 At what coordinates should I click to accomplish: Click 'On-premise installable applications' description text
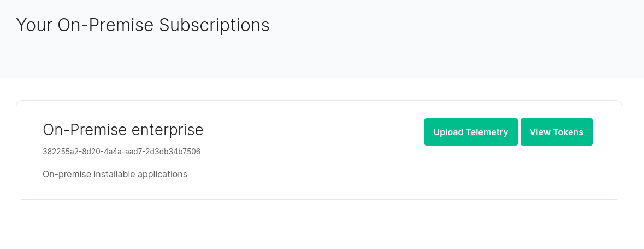[x=115, y=175]
